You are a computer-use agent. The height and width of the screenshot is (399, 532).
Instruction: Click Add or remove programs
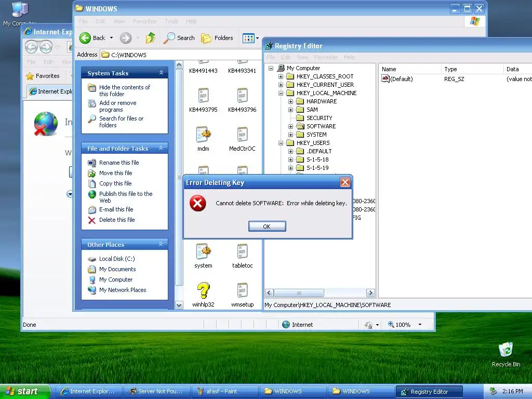point(117,106)
